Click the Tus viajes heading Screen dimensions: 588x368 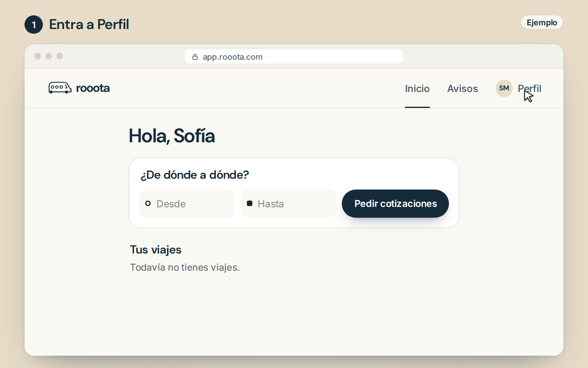[156, 250]
